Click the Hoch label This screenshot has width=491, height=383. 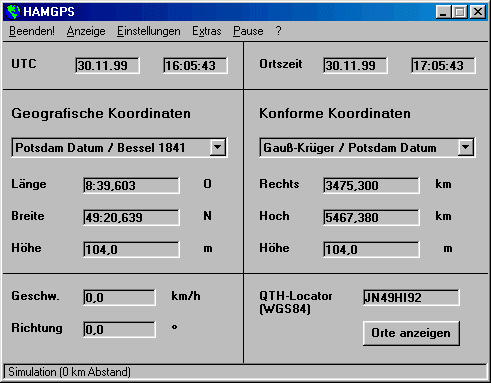click(x=274, y=216)
